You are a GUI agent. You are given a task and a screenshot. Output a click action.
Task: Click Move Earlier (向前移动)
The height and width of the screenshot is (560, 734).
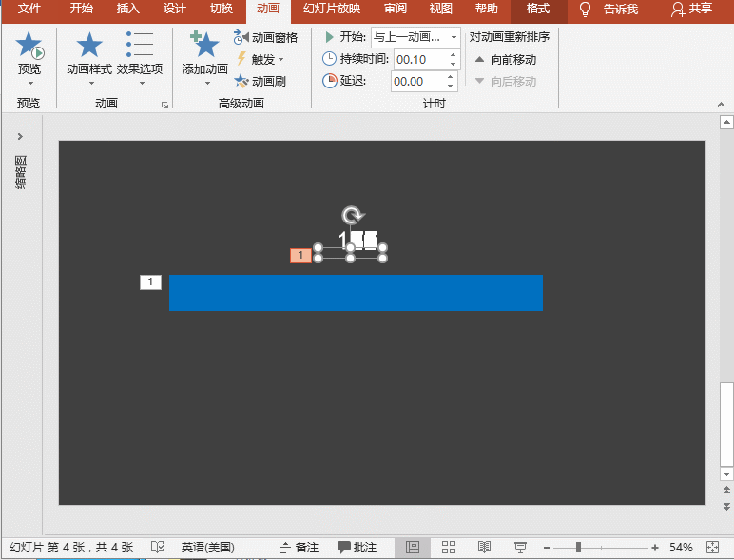click(x=506, y=60)
